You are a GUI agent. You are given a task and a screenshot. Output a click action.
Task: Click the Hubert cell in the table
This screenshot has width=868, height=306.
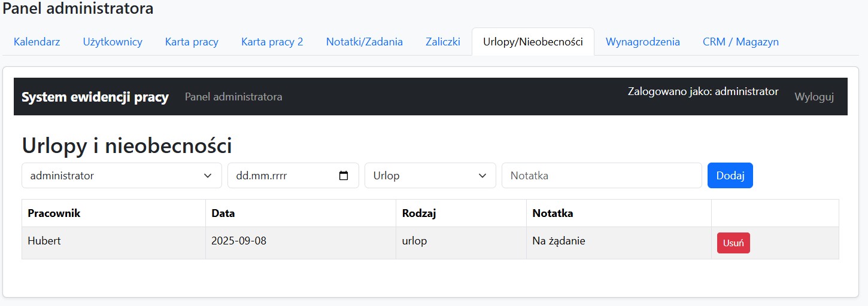pos(44,241)
